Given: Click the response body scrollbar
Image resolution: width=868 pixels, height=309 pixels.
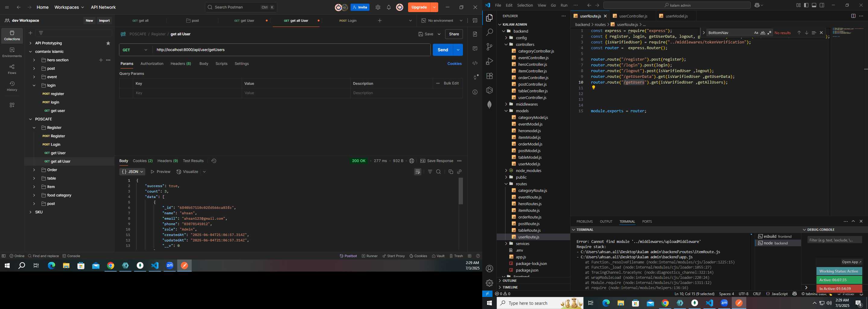Looking at the screenshot, I should pos(461,191).
